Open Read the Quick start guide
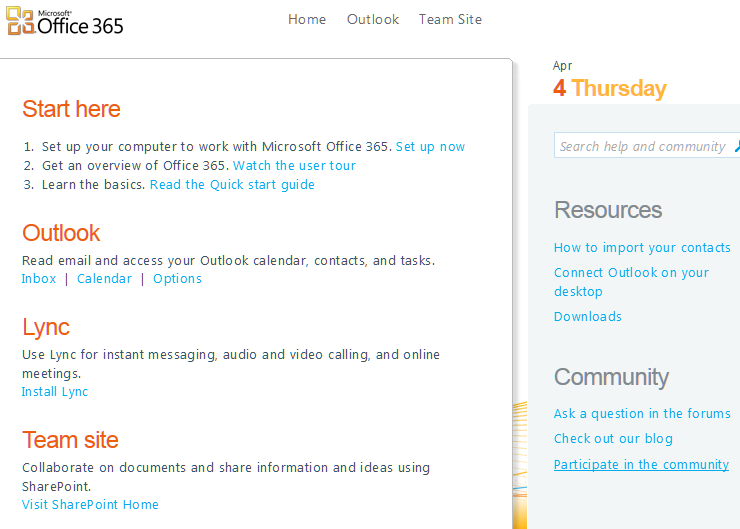 232,185
